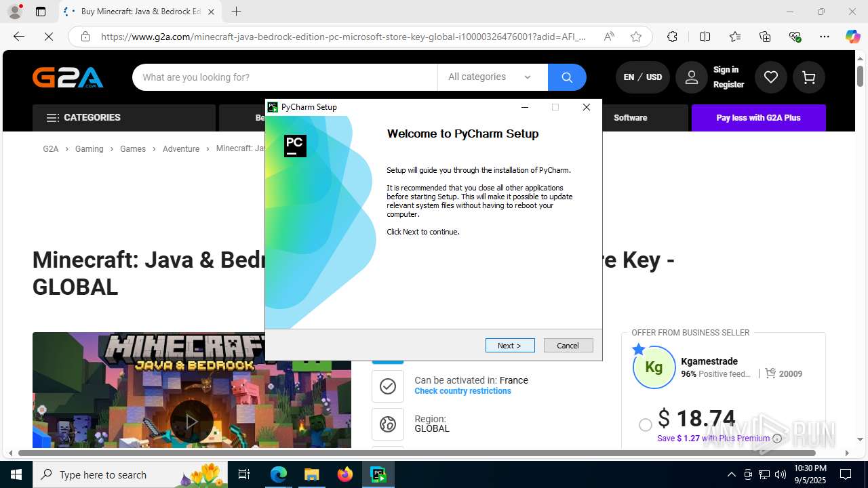Show hidden system tray icons
868x488 pixels.
coord(731,474)
